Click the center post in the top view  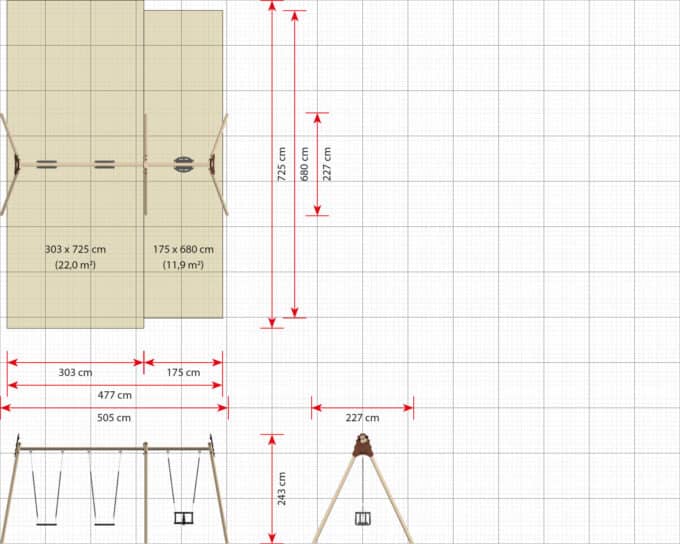(x=145, y=164)
